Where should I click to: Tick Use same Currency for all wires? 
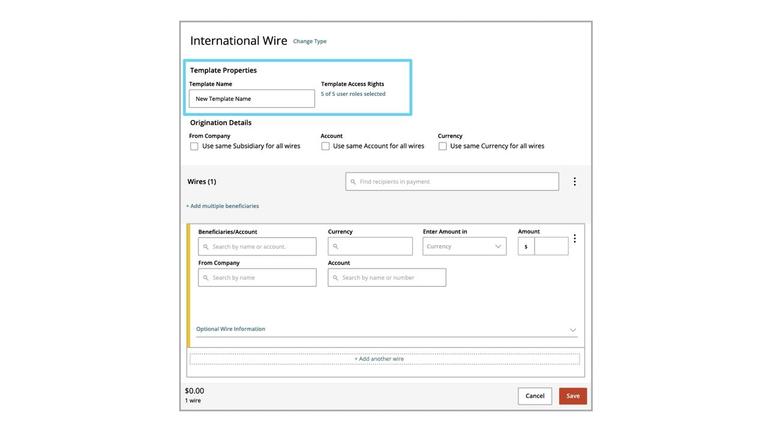coord(443,146)
